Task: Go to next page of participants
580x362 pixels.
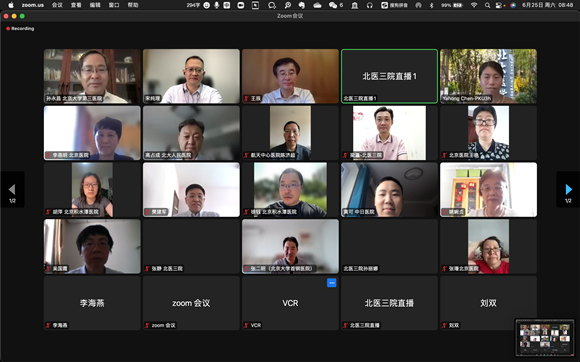Action: pos(568,189)
